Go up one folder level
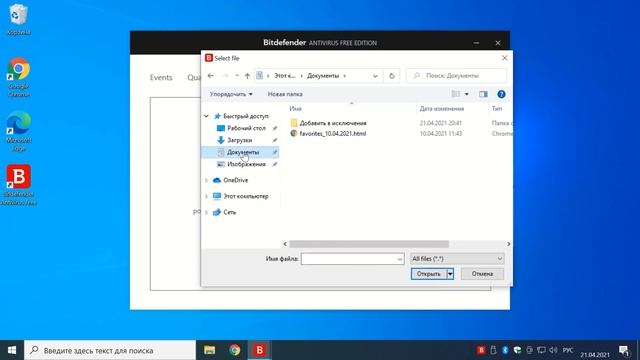 247,76
